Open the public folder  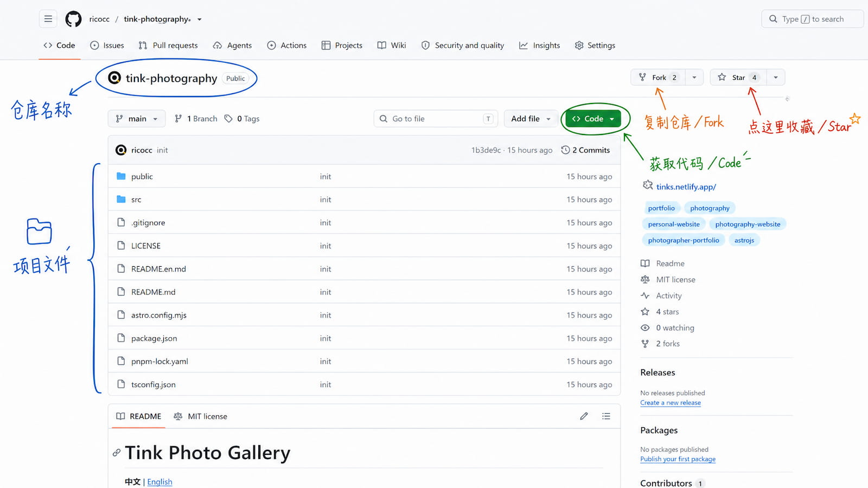(x=142, y=177)
